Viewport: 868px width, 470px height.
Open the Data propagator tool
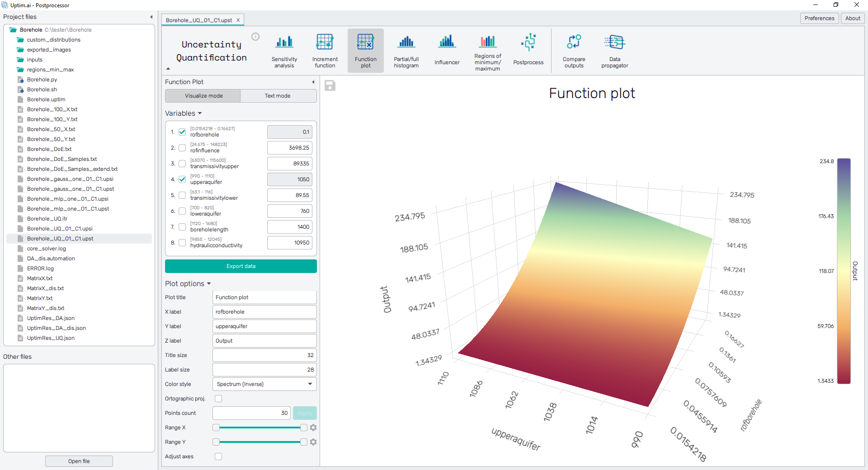(x=614, y=51)
